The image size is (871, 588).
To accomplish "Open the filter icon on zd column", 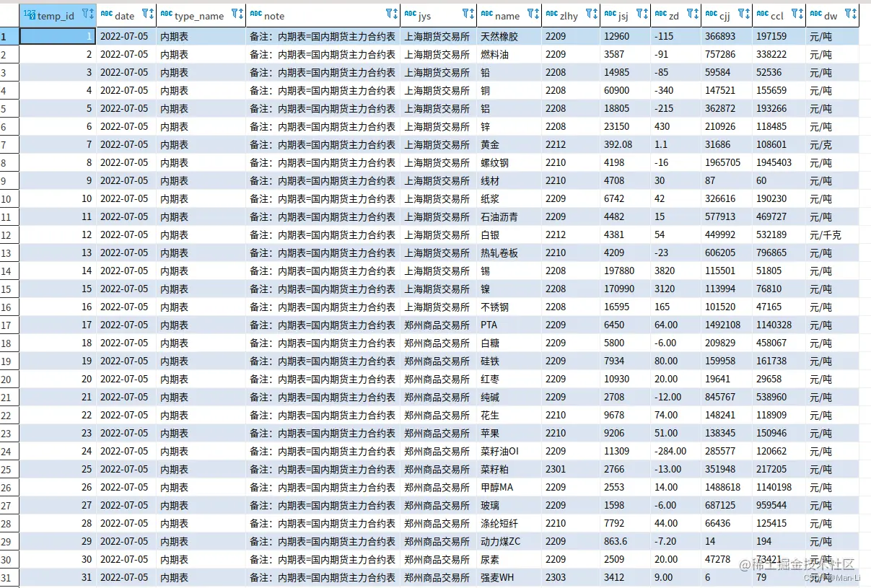I will pos(689,14).
